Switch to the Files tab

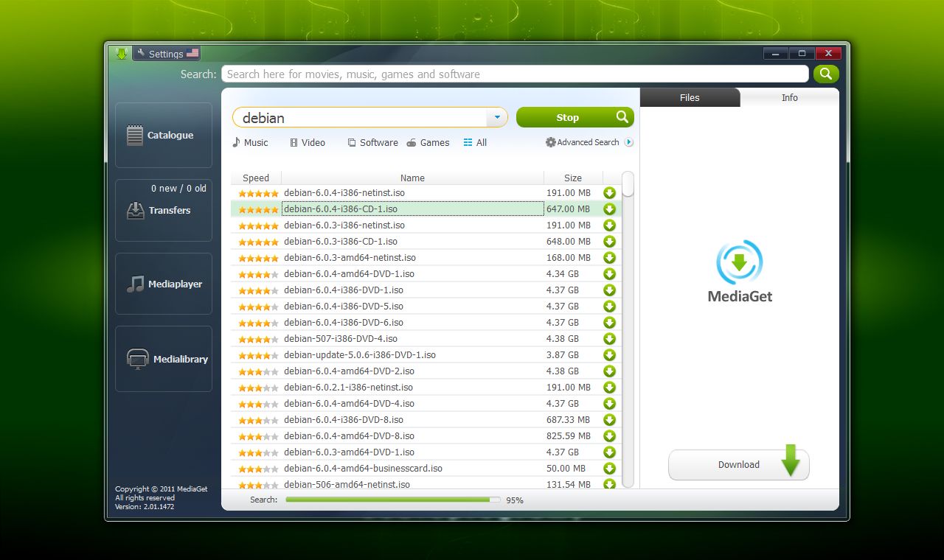tap(690, 97)
